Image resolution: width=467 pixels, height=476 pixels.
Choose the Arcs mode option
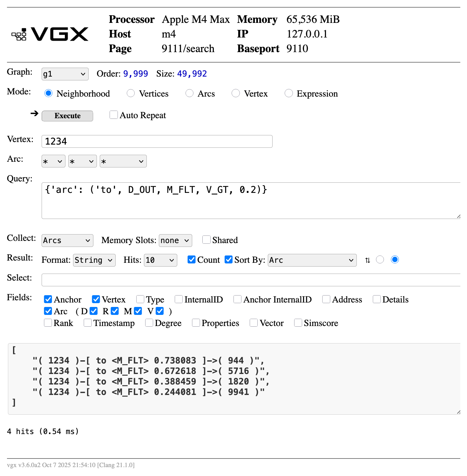click(x=189, y=93)
